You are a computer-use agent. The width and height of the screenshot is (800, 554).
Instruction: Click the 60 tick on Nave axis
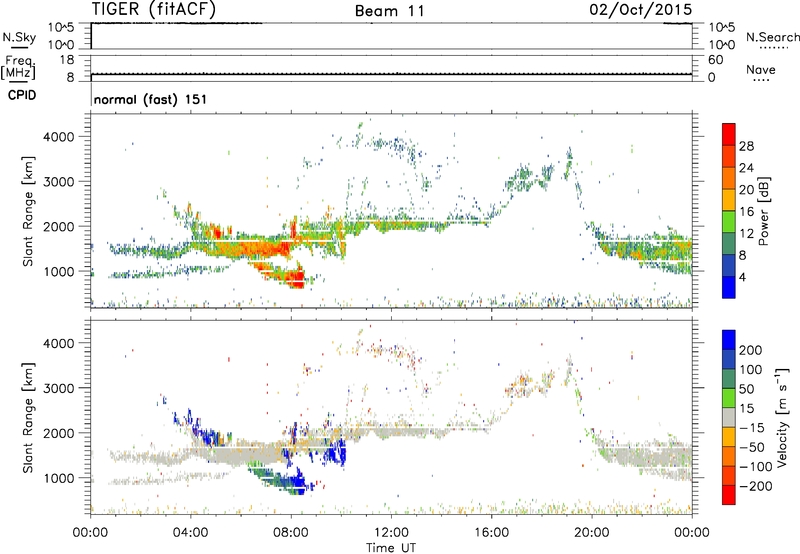tap(715, 60)
